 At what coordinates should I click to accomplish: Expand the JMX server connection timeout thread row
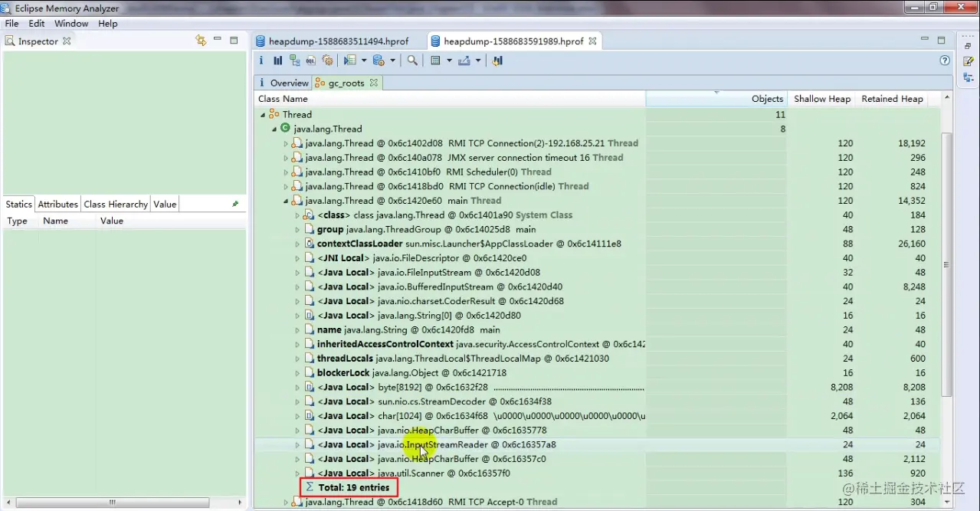[286, 158]
